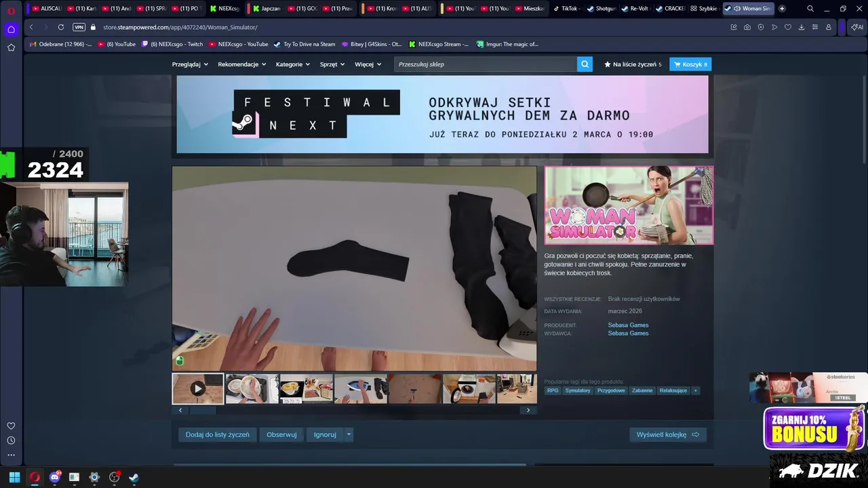Expand the Więcej dropdown menu

click(368, 64)
